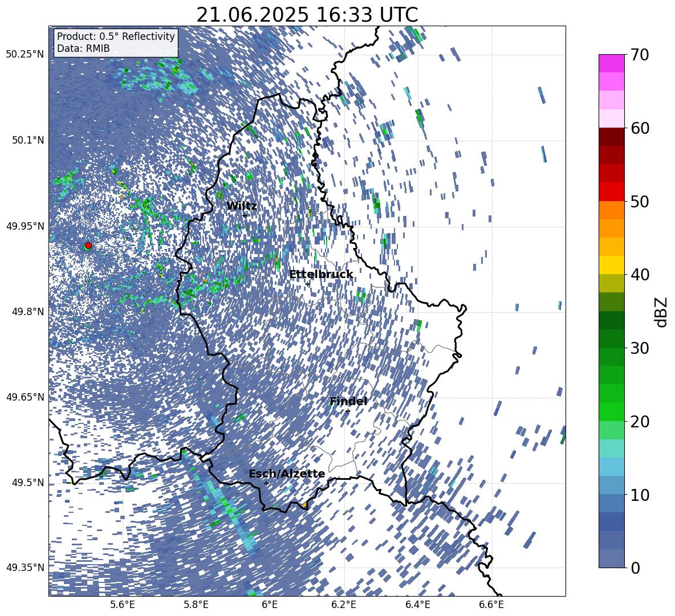Click the 6°E longitude label
The width and height of the screenshot is (675, 616).
[x=270, y=605]
